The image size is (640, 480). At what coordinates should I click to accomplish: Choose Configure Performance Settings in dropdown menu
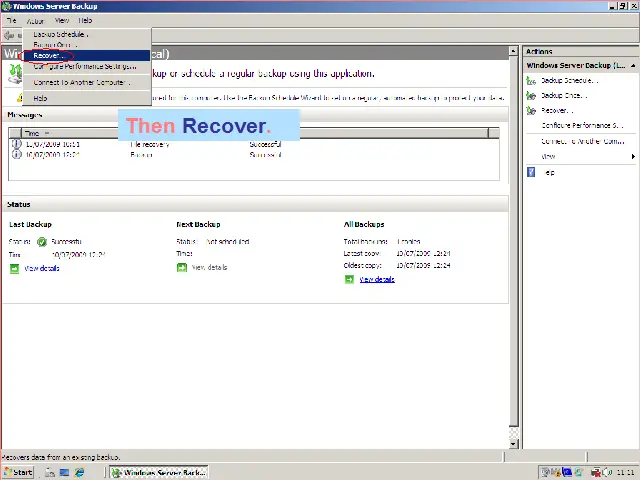pyautogui.click(x=87, y=67)
